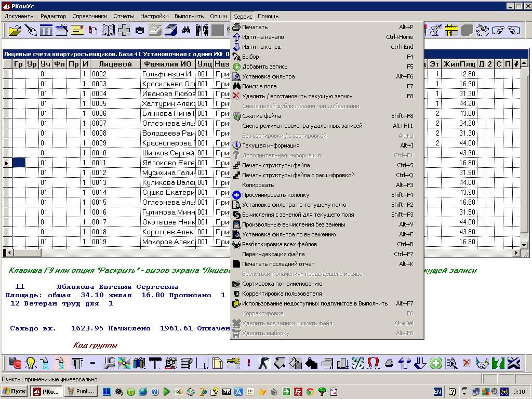Click the light bulb icon in bottom toolbar
The image size is (532, 399).
[31, 363]
